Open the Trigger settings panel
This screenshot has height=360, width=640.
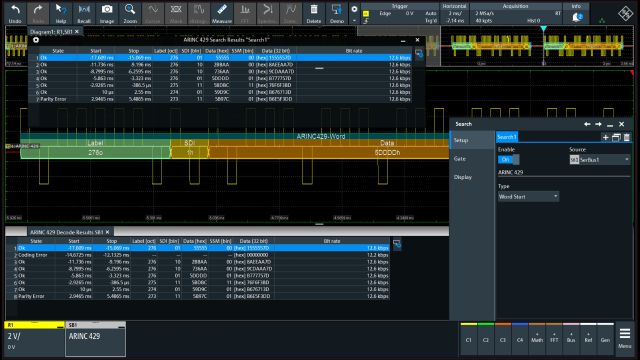pyautogui.click(x=400, y=13)
